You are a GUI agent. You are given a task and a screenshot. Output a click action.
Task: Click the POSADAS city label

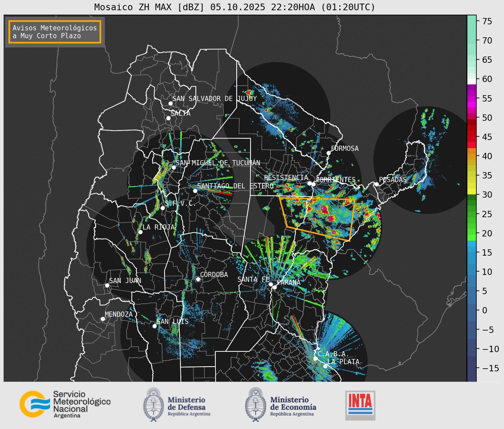[393, 180]
